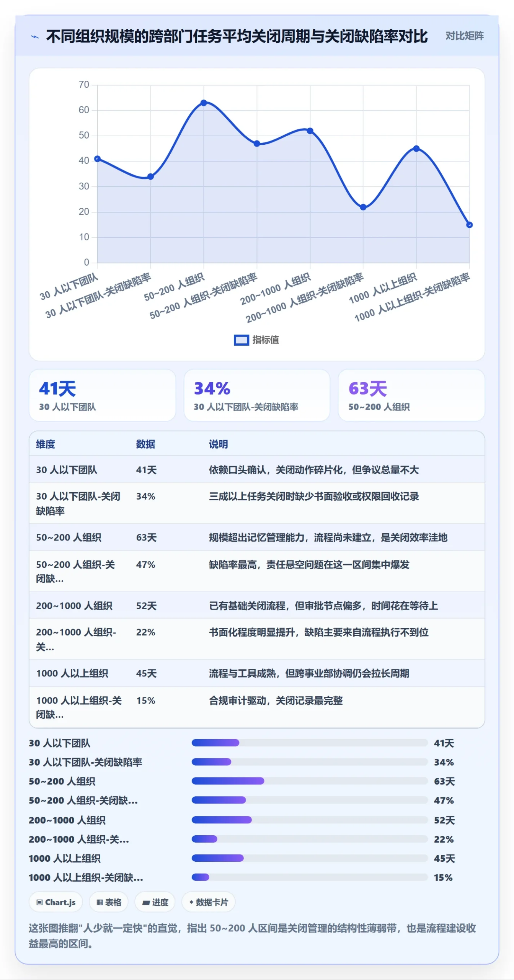Click the progress label 1000 人以上组织
The image size is (514, 980).
click(x=65, y=858)
